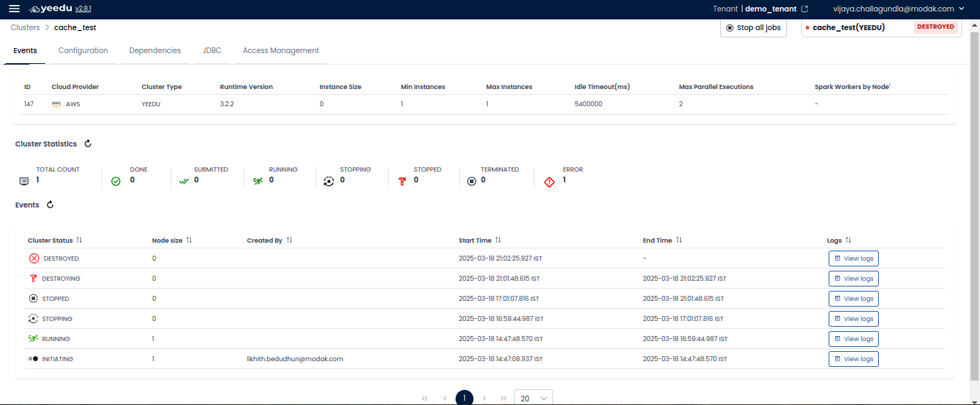Switch to the Access Management tab

coord(281,50)
